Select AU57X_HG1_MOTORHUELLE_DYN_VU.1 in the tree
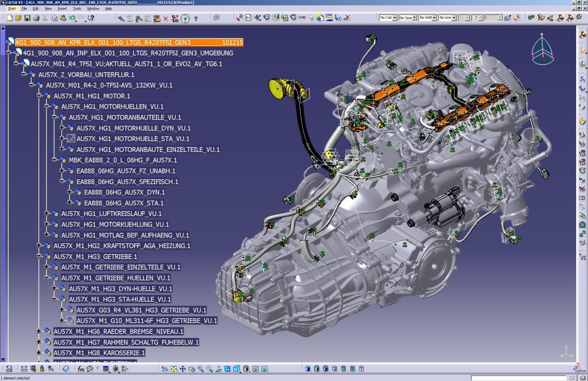Image resolution: width=588 pixels, height=381 pixels. [x=134, y=128]
